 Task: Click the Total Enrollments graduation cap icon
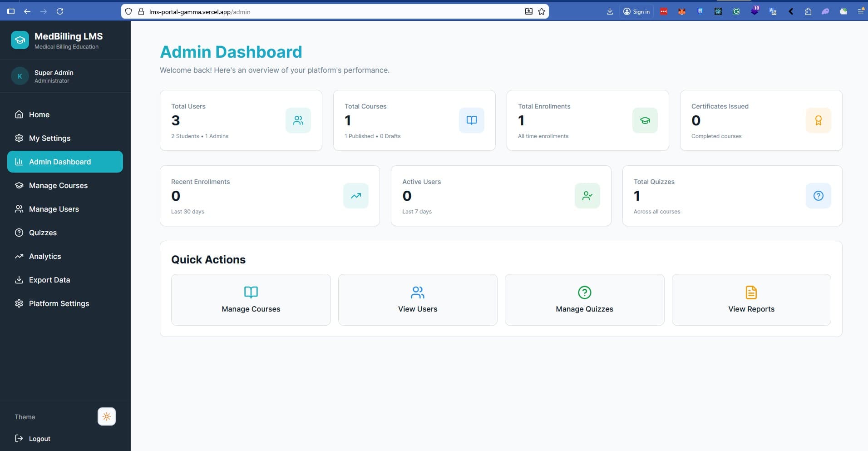(x=645, y=120)
